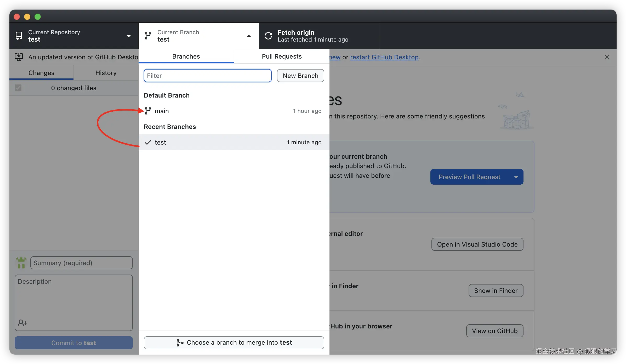626x364 pixels.
Task: Click the New Branch button
Action: [300, 76]
